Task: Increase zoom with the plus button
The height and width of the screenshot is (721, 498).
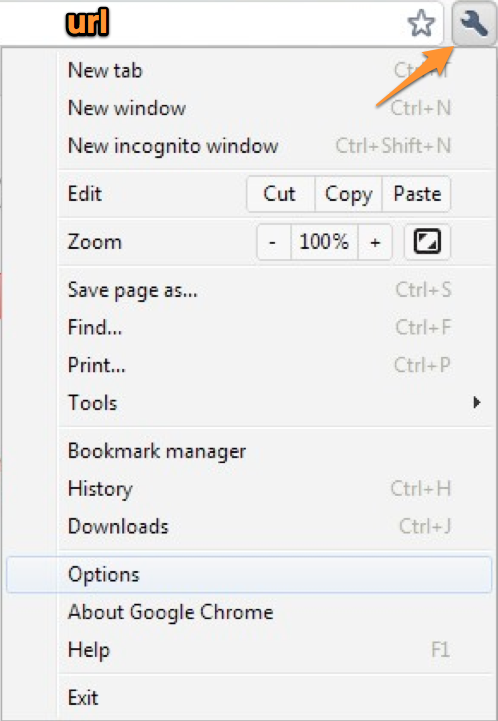Action: (x=375, y=242)
